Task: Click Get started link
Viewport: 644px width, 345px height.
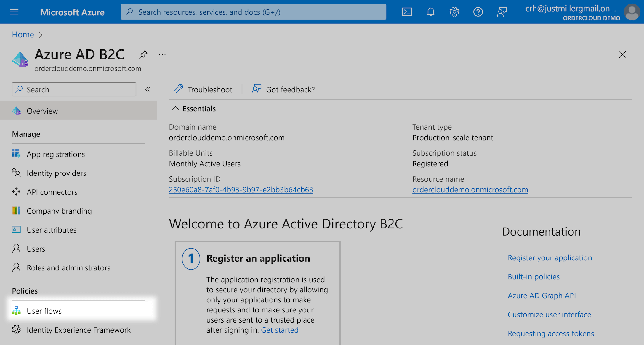Action: coord(280,330)
